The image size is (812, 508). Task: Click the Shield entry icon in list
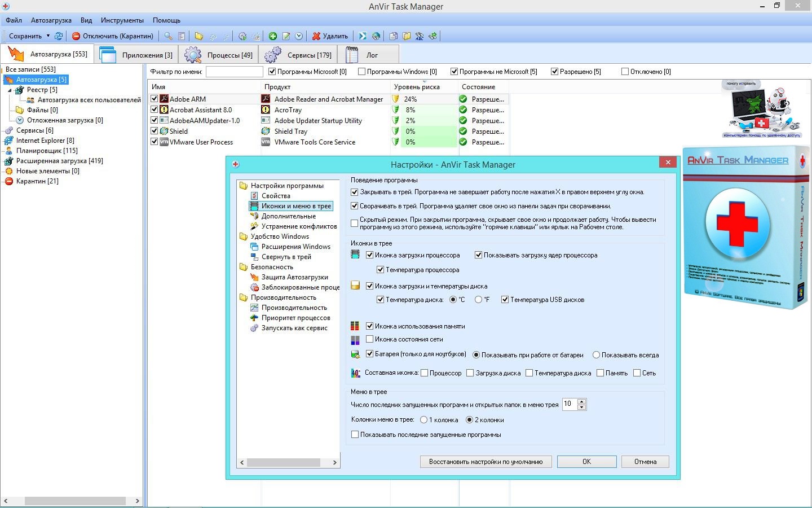pyautogui.click(x=164, y=131)
